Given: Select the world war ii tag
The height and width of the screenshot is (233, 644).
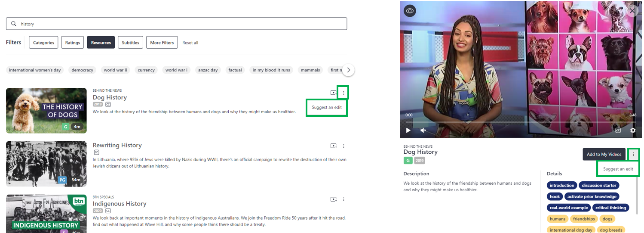Looking at the screenshot, I should (116, 70).
